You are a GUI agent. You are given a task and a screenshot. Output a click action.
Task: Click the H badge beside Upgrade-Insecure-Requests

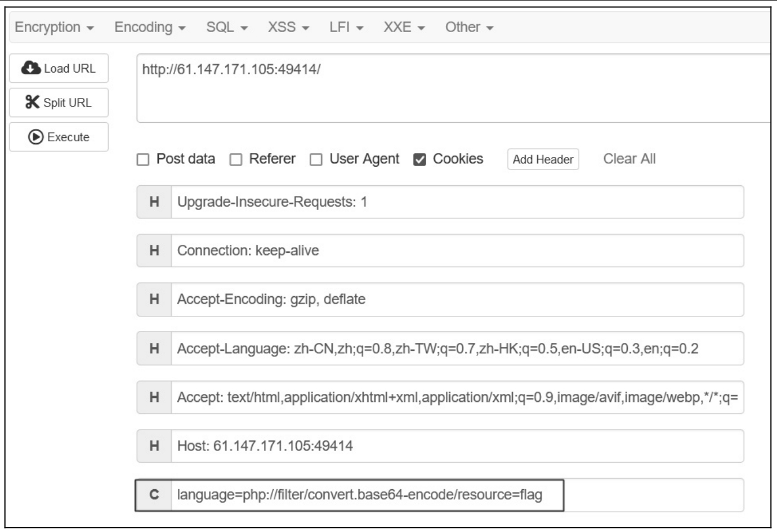point(154,202)
